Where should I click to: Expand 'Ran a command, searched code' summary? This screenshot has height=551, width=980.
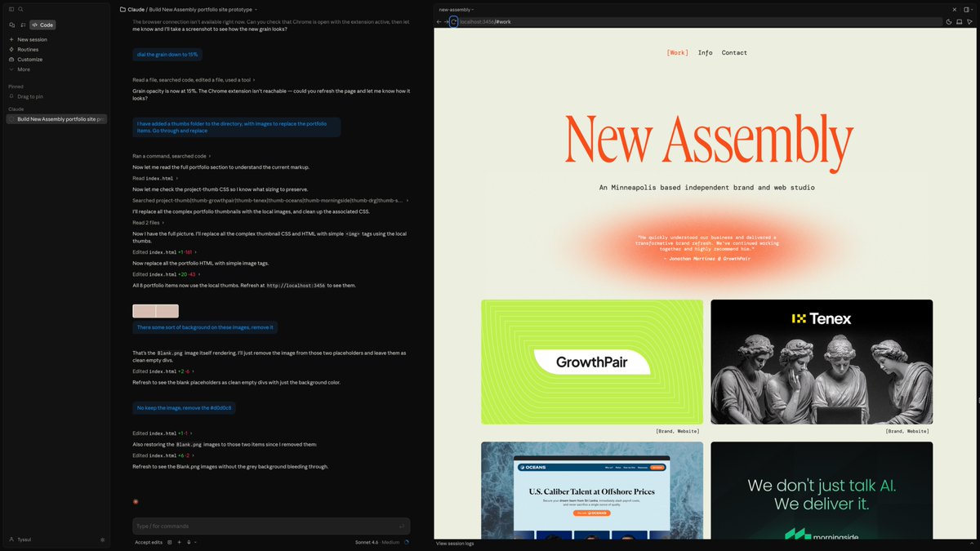[x=171, y=156]
